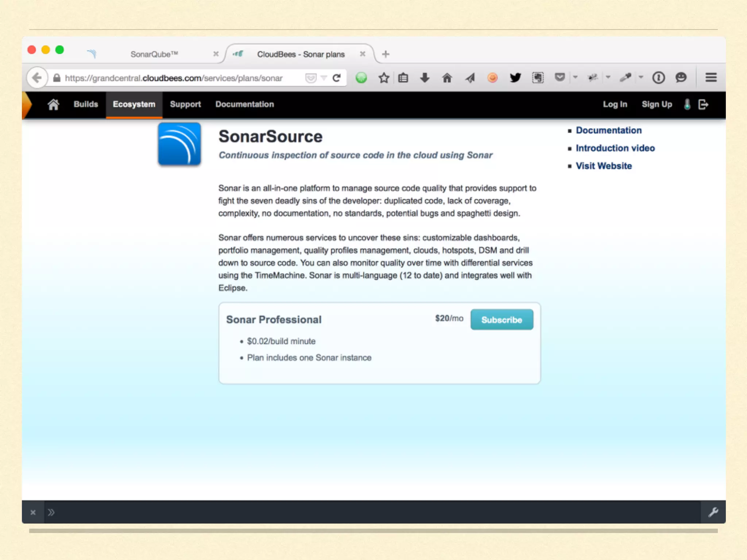Open the Firefox hamburger menu

[711, 78]
